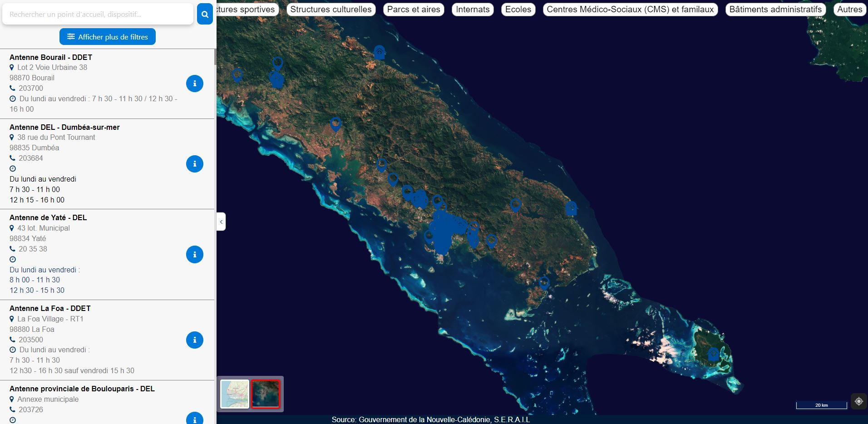The image size is (868, 424).
Task: Collapse the side panel with chevron
Action: [x=221, y=222]
